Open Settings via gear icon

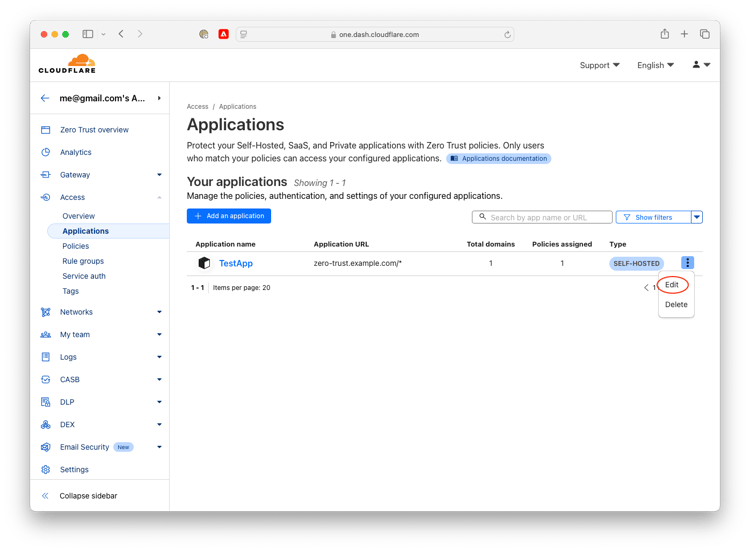tap(46, 469)
